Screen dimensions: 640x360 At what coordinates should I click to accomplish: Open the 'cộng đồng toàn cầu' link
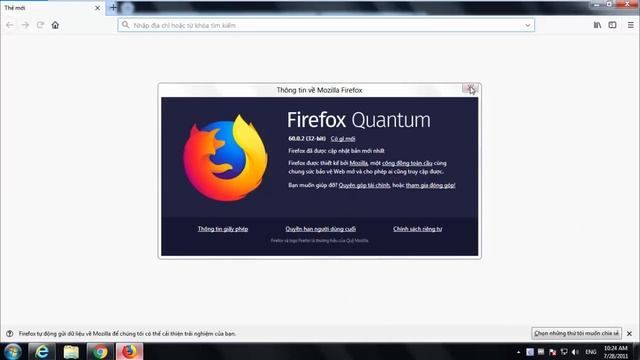coord(407,163)
